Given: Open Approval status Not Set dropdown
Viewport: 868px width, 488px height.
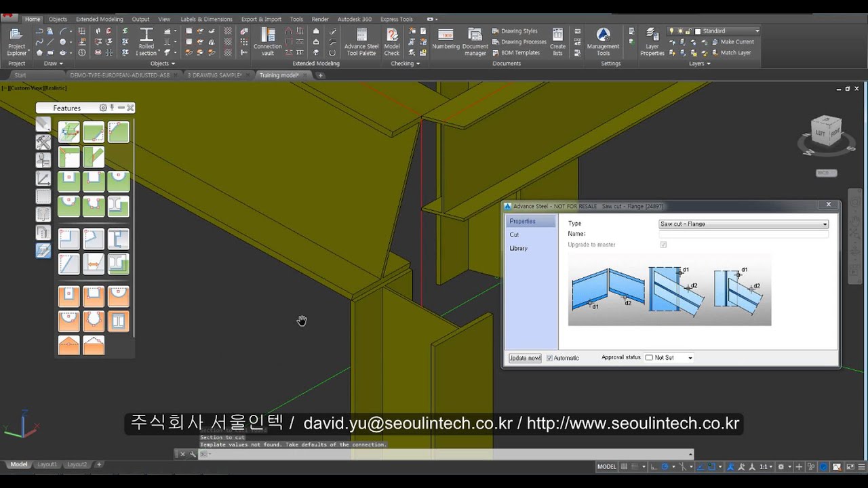Looking at the screenshot, I should point(669,358).
